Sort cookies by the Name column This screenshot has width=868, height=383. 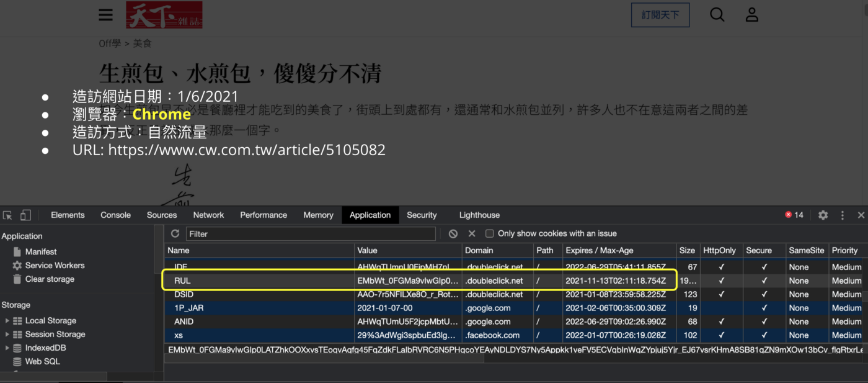(x=259, y=251)
